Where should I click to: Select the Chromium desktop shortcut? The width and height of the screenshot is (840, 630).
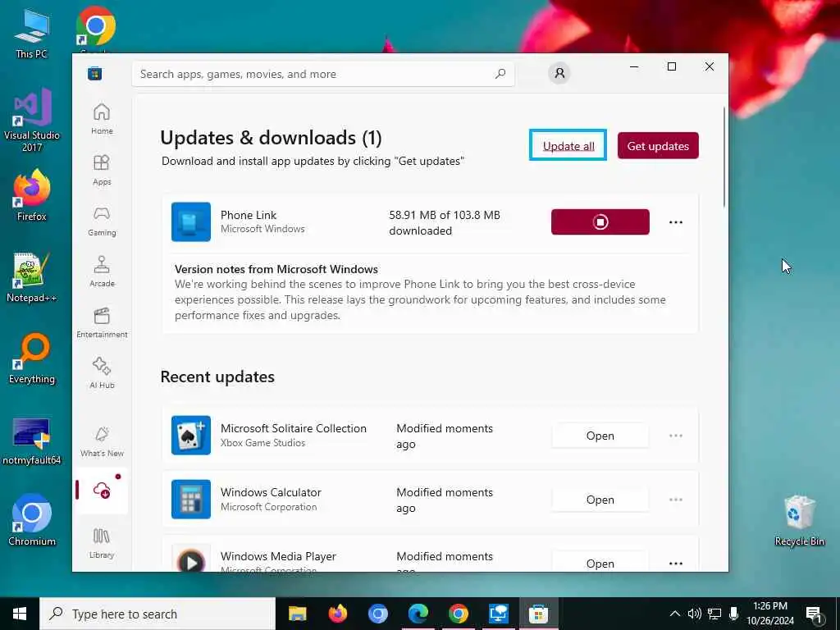point(32,520)
